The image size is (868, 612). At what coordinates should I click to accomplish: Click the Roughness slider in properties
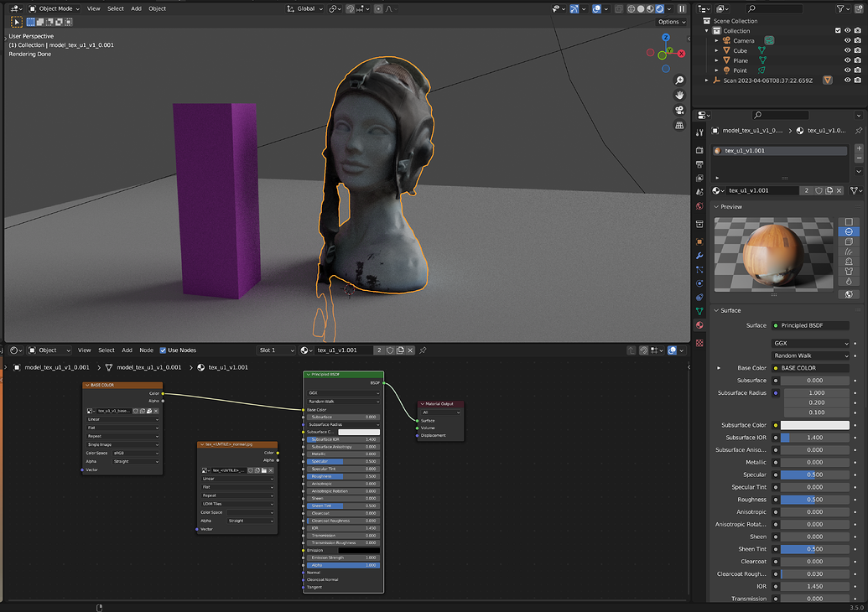(814, 500)
